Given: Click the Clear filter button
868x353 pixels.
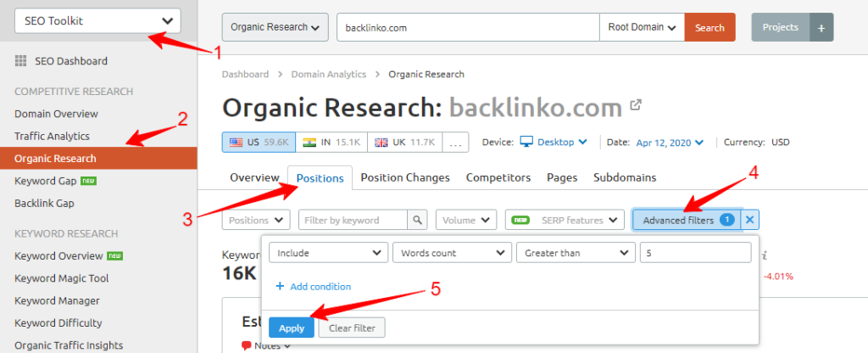Looking at the screenshot, I should point(352,328).
